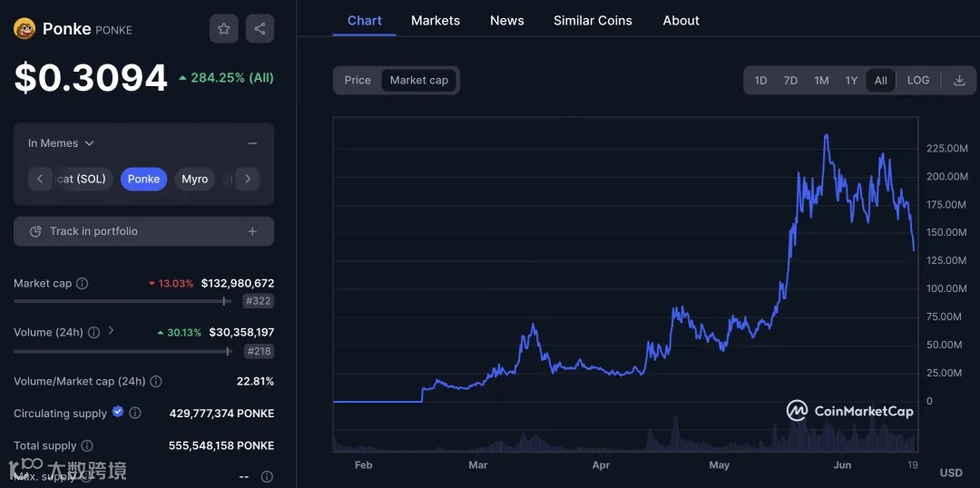The image size is (980, 488).
Task: Click the Volume (24h) rank slider bar
Action: [122, 351]
